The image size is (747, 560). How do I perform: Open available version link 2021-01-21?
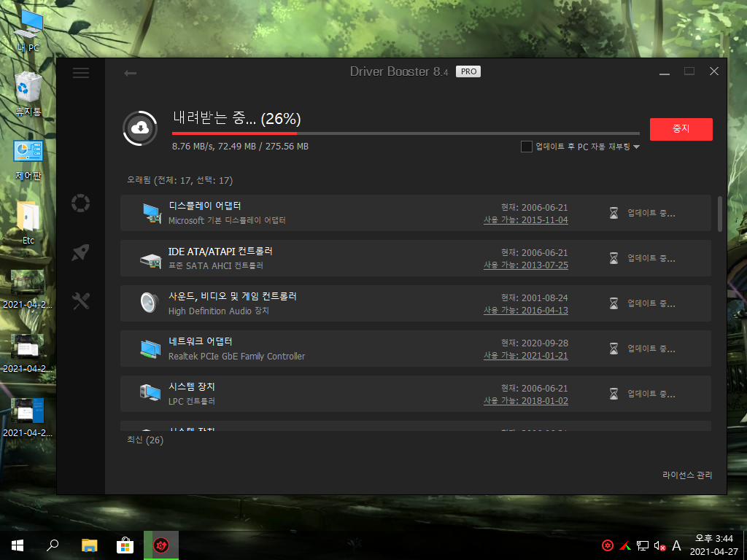[x=525, y=356]
